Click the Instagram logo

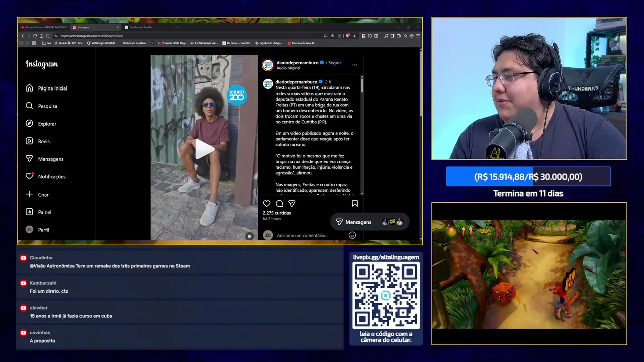tap(42, 64)
